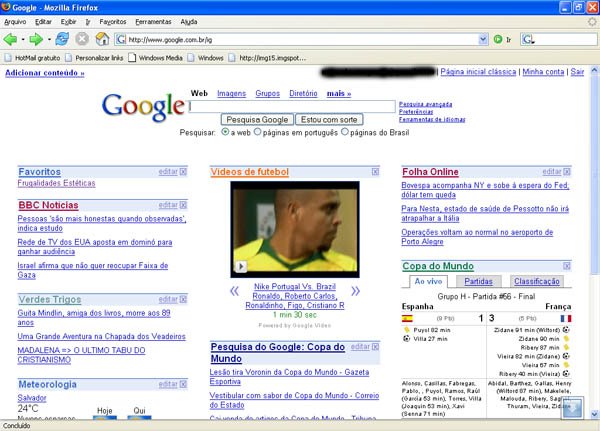The image size is (600, 431).
Task: Open the forward history dropdown arrow
Action: pyautogui.click(x=49, y=39)
